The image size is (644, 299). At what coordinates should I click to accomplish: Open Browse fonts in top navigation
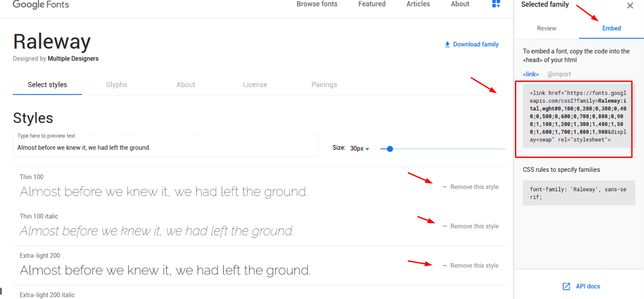point(317,4)
